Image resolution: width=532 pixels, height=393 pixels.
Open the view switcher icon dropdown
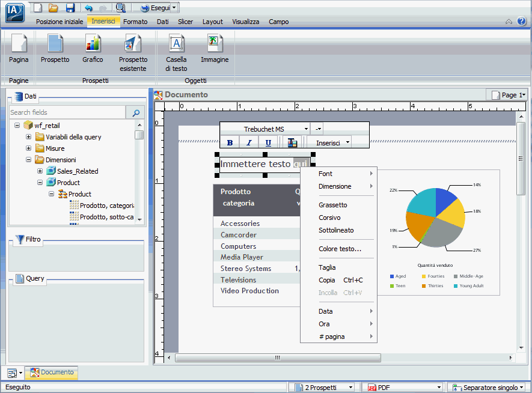[15, 373]
